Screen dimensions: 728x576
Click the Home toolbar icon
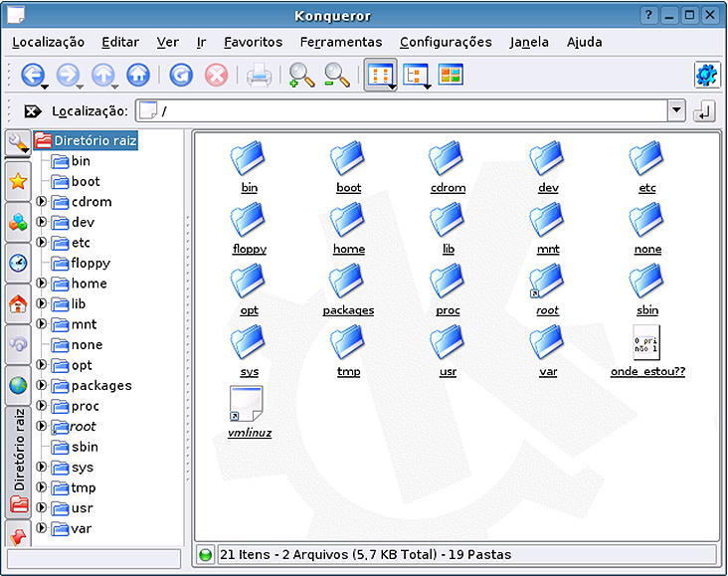pos(138,75)
